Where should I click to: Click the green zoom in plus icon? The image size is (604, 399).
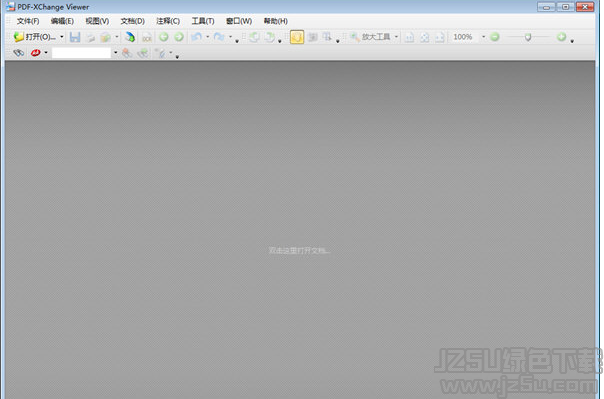pos(561,37)
